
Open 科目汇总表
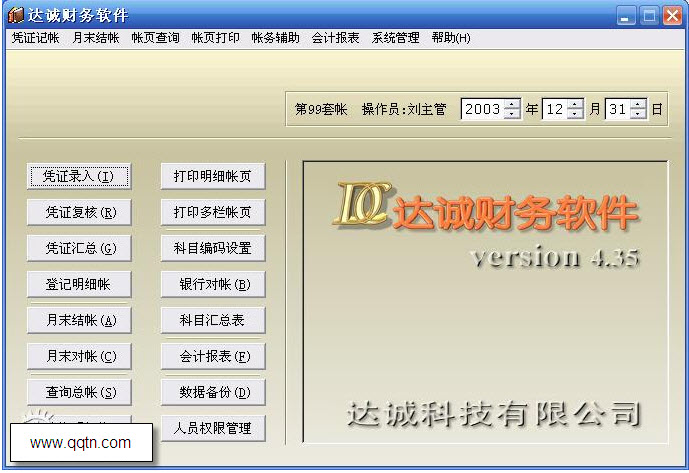point(213,320)
